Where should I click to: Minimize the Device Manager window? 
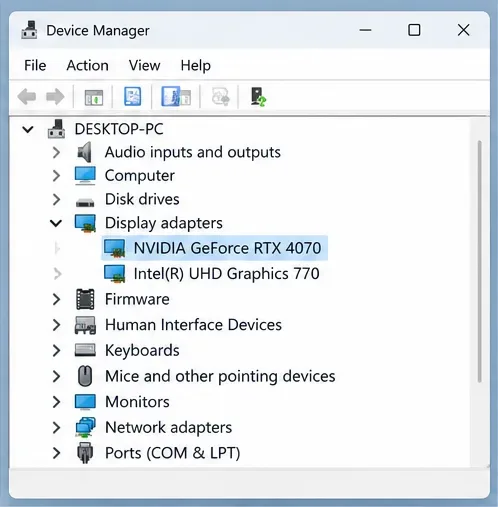click(x=366, y=30)
